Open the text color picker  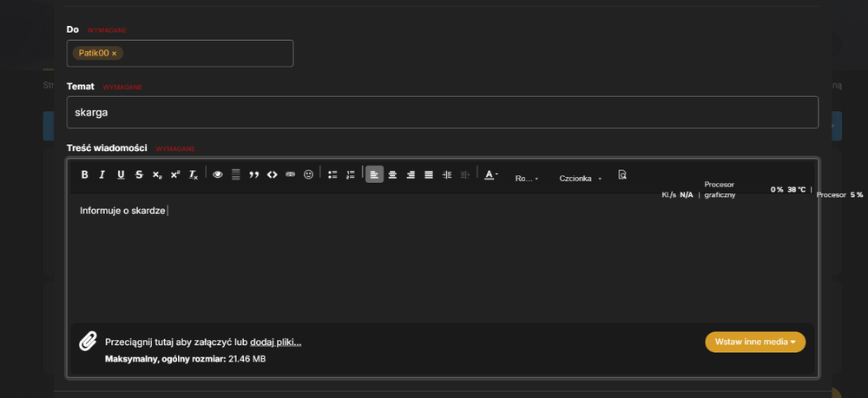tap(491, 174)
